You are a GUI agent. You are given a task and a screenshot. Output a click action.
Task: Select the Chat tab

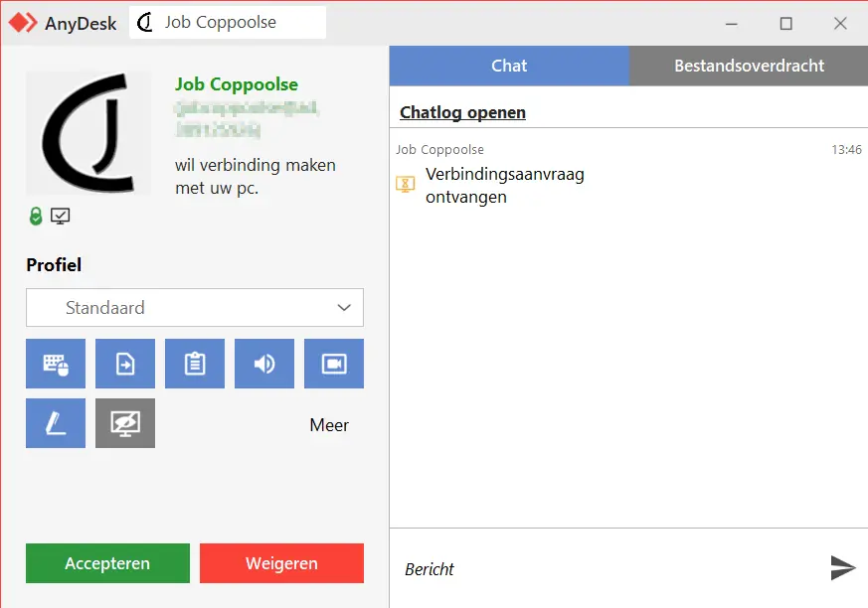tap(508, 66)
